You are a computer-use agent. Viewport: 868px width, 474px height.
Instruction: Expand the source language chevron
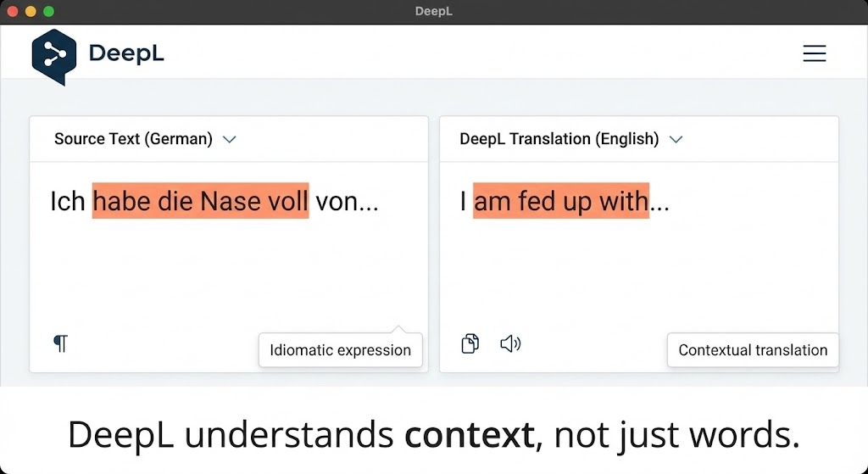coord(229,139)
